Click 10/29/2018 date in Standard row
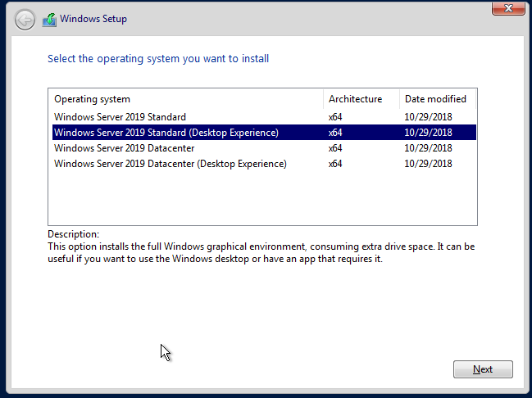Image resolution: width=532 pixels, height=398 pixels. (x=428, y=117)
